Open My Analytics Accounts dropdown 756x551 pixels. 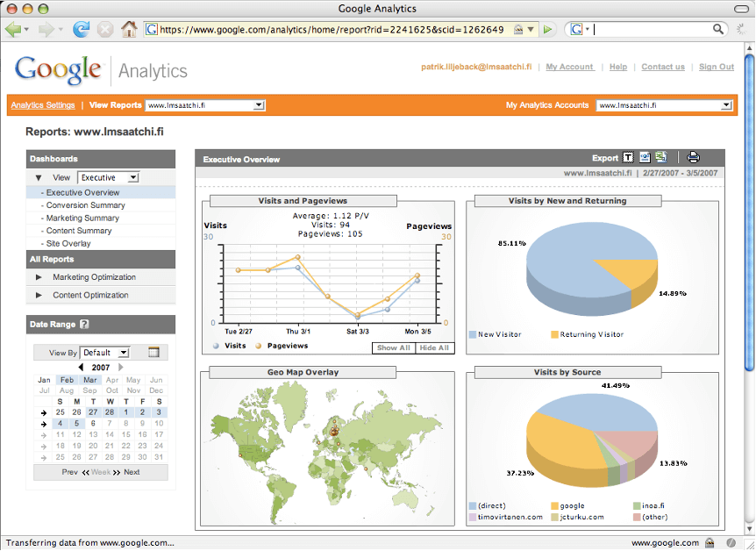[x=665, y=105]
